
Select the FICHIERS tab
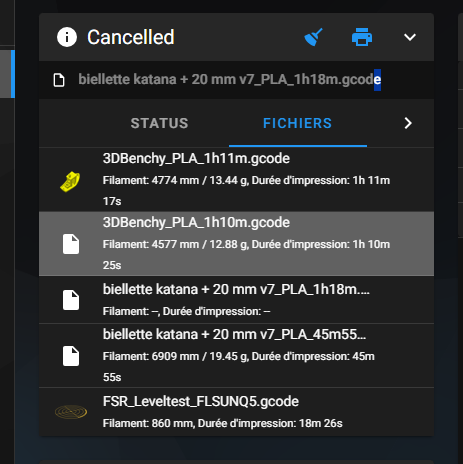tap(298, 123)
